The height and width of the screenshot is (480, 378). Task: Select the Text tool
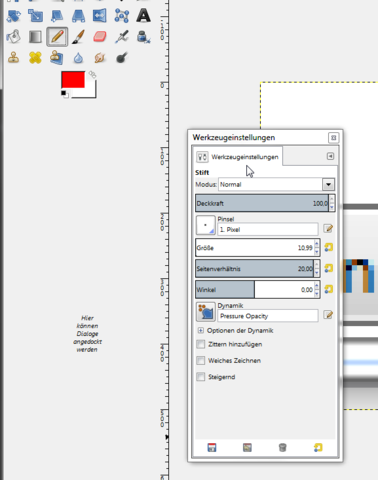143,15
